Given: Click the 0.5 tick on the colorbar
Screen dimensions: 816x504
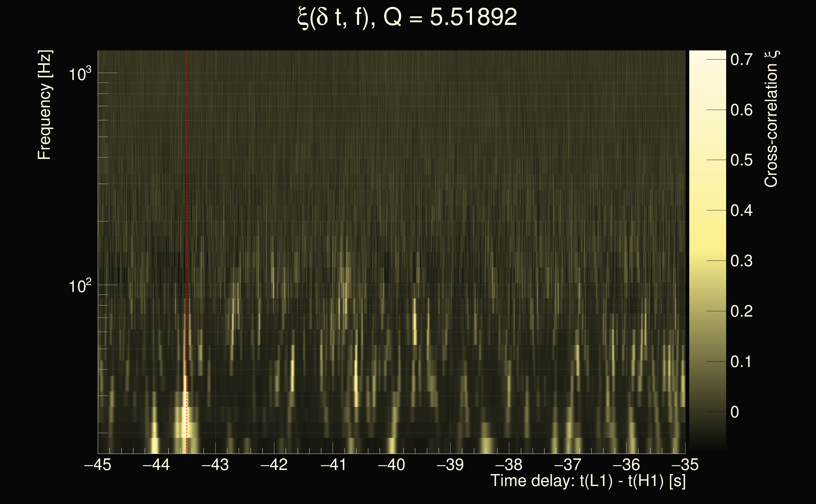Looking at the screenshot, I should pyautogui.click(x=741, y=160).
